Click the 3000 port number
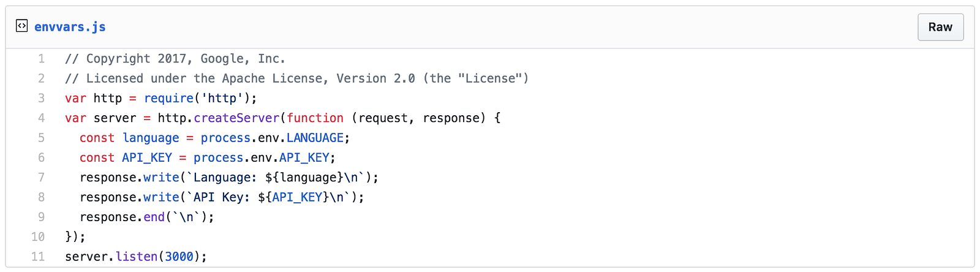The image size is (980, 272). point(179,257)
